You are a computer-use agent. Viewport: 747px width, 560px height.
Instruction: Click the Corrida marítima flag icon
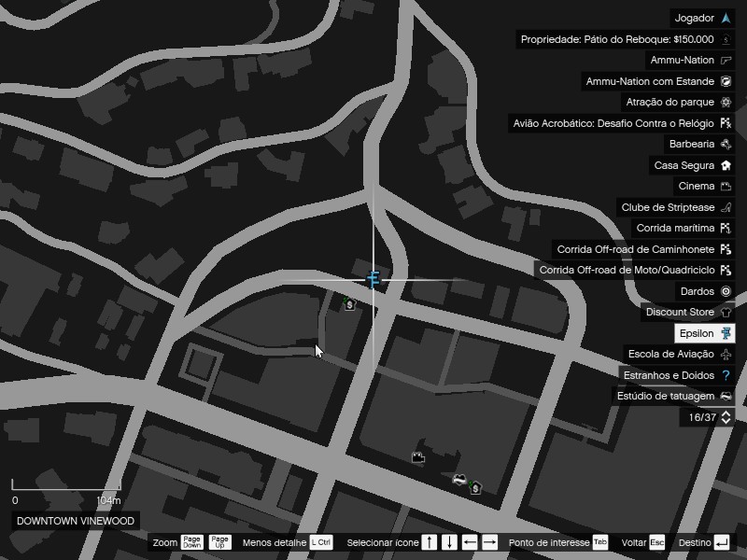click(x=726, y=228)
